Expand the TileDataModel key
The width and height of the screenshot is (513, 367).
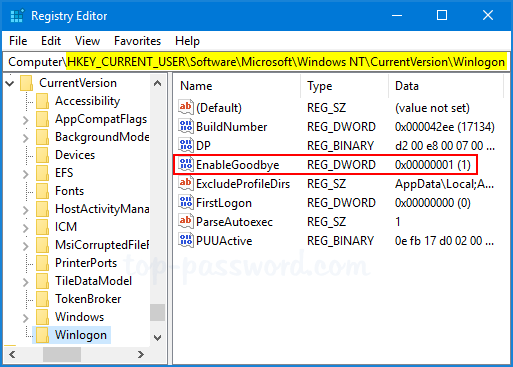[26, 281]
